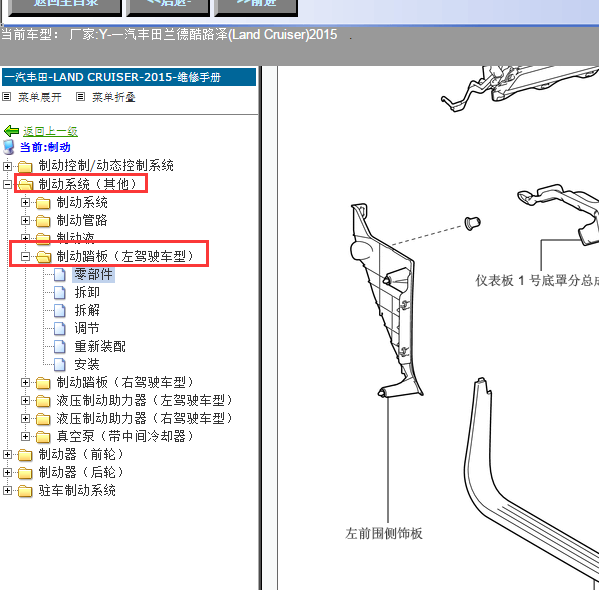599x590 pixels.
Task: Click the 后退 back button
Action: [168, 7]
